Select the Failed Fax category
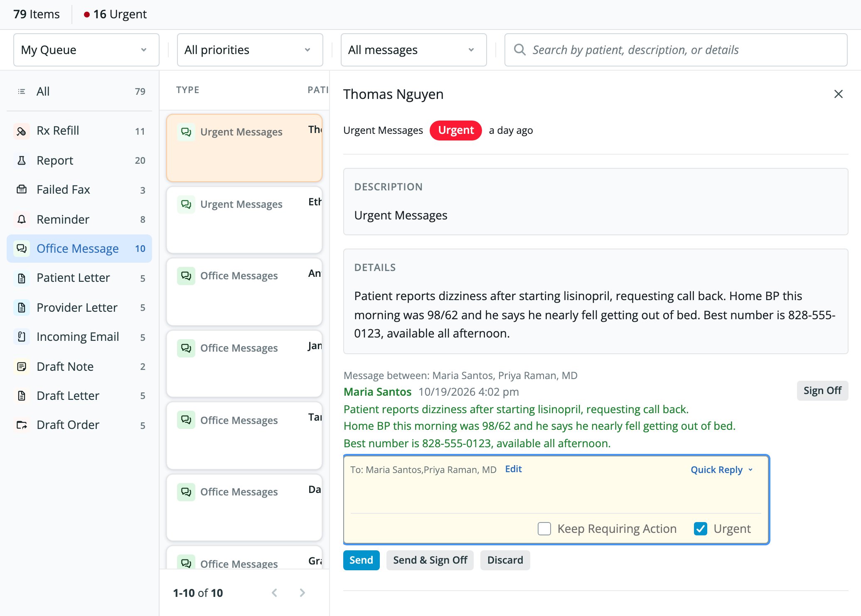The width and height of the screenshot is (861, 616). 79,190
